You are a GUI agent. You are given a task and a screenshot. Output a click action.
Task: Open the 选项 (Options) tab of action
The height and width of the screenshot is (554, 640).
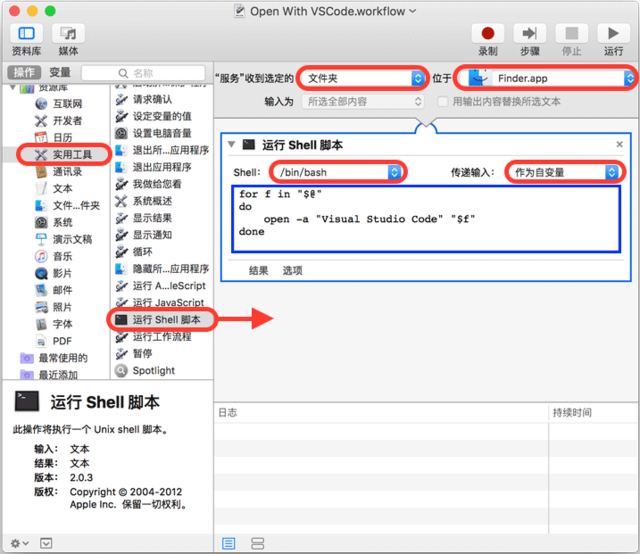292,270
